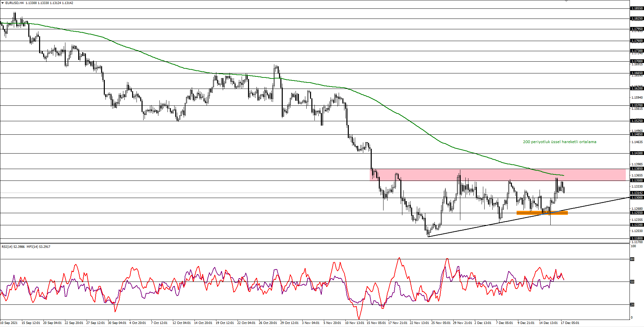Click the 1.14300 level price tag
The width and height of the screenshot is (644, 327).
(637, 153)
